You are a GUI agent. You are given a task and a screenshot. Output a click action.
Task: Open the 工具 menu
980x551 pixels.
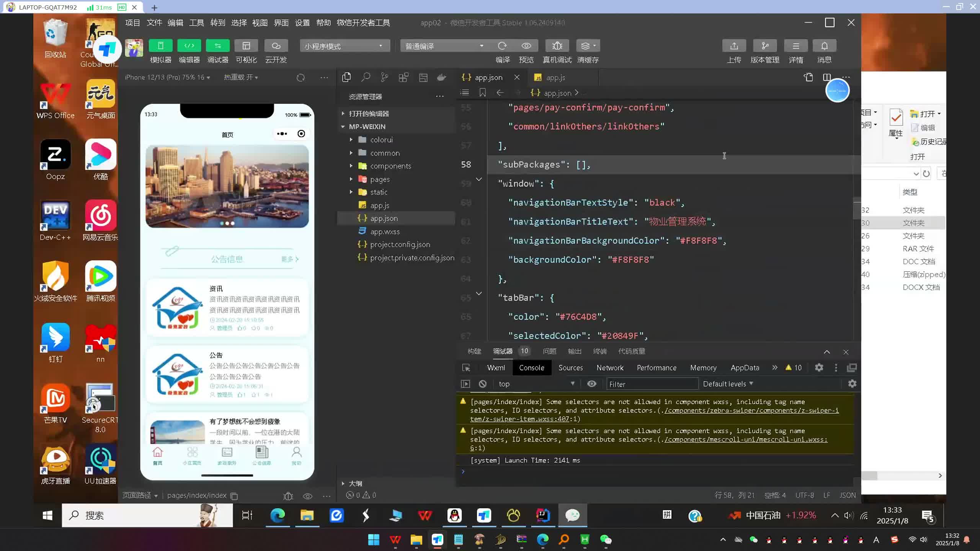196,23
